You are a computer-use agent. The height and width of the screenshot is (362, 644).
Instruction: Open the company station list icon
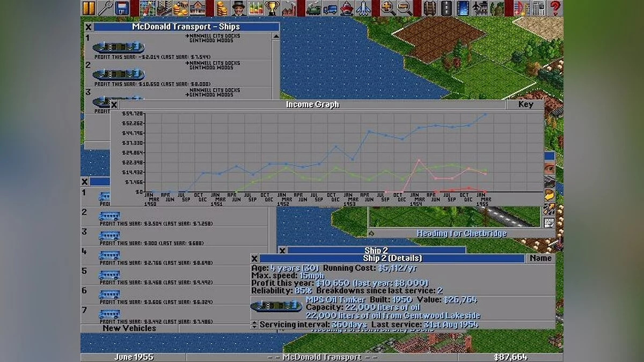[197, 8]
